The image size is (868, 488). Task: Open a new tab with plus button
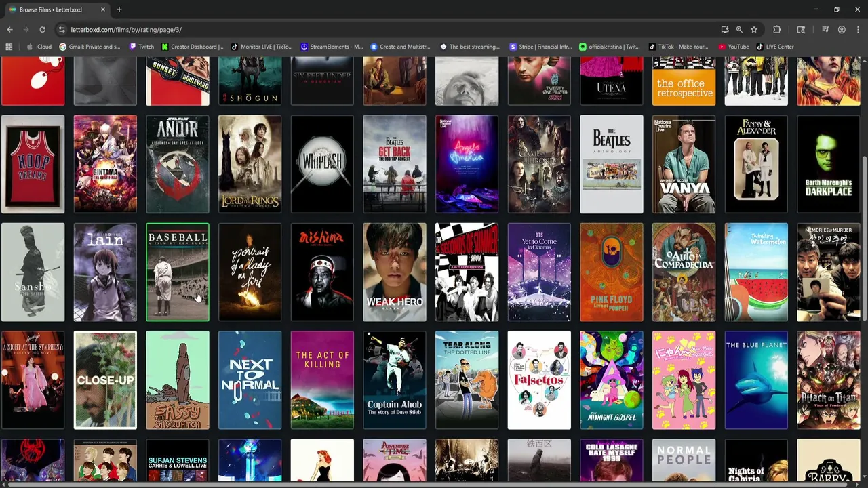pyautogui.click(x=119, y=9)
